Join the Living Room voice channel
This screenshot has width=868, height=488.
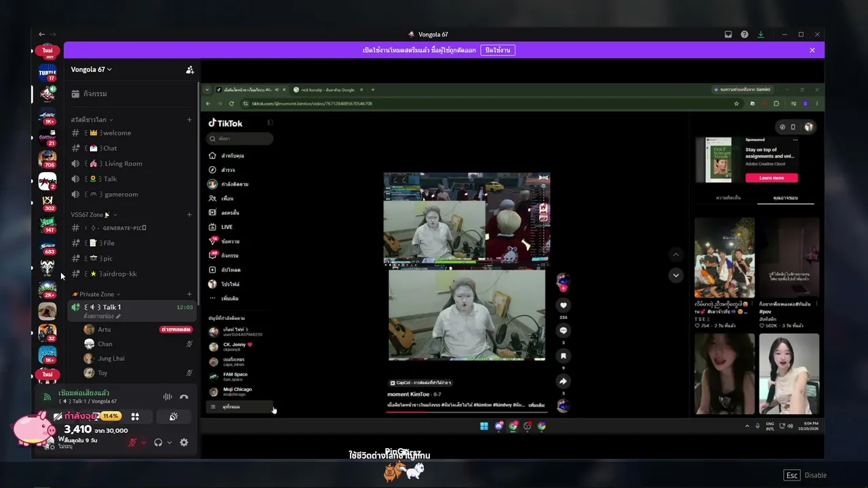[132, 163]
